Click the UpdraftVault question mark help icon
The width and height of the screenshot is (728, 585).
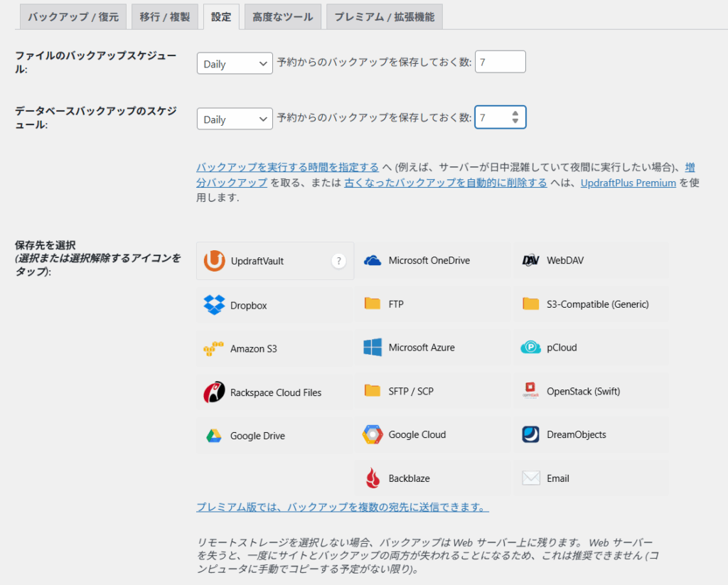pyautogui.click(x=339, y=261)
